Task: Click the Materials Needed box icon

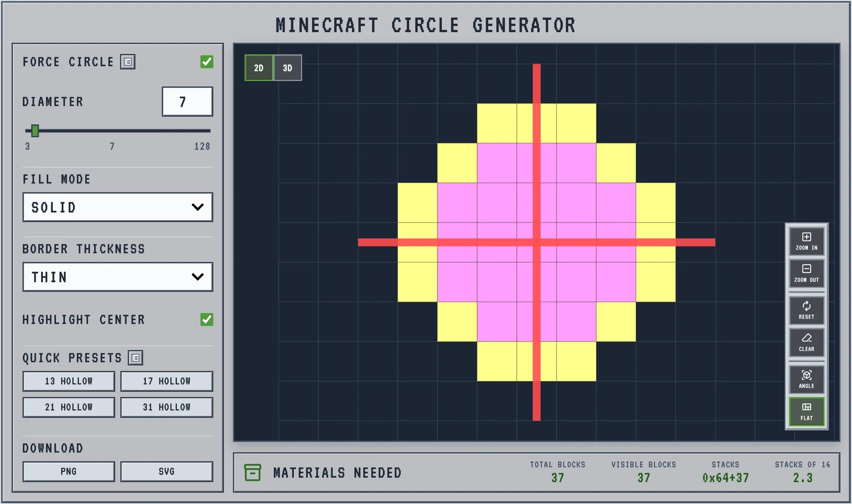Action: point(253,472)
